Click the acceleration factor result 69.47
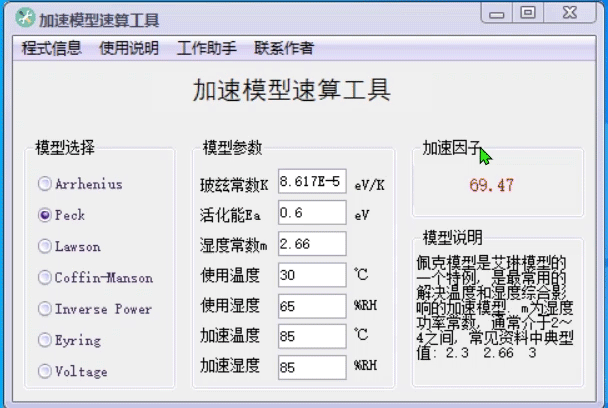Screen dimensions: 608x408 pos(491,185)
